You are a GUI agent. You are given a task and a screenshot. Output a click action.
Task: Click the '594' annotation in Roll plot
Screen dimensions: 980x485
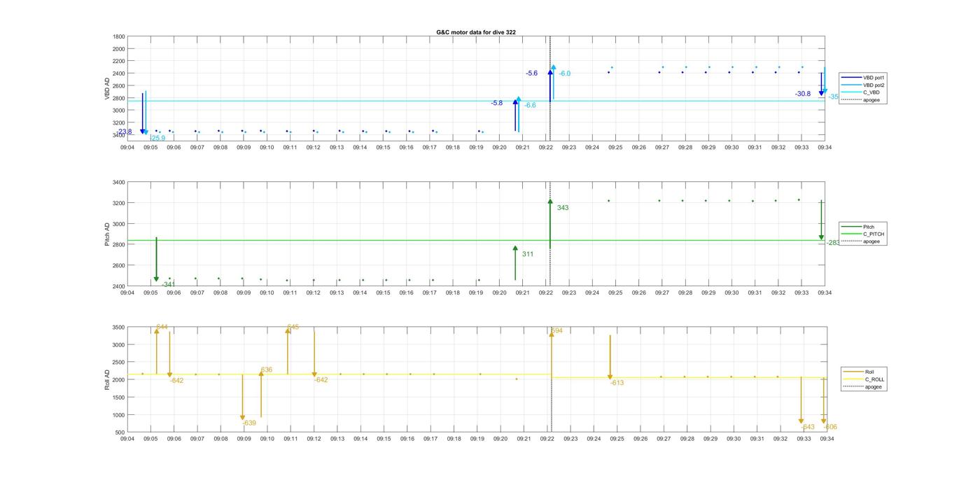click(x=557, y=330)
